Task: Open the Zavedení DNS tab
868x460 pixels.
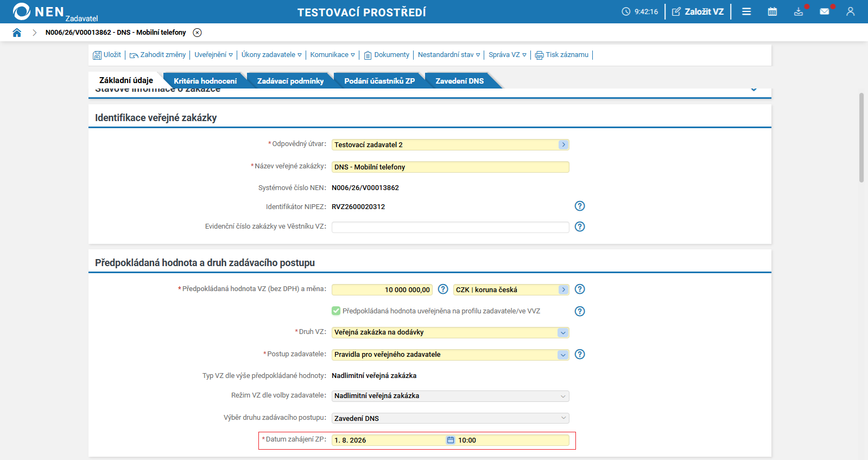Action: 460,81
